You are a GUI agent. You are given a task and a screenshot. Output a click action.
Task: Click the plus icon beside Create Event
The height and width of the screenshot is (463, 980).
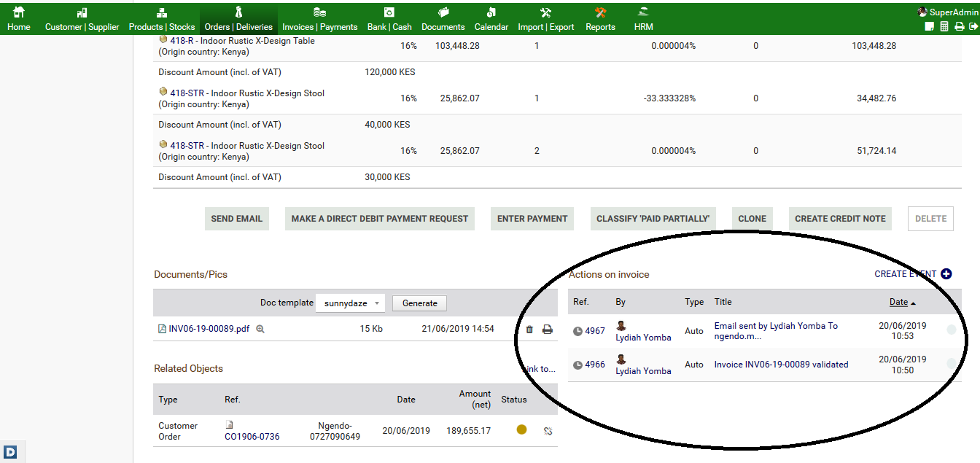tap(946, 274)
